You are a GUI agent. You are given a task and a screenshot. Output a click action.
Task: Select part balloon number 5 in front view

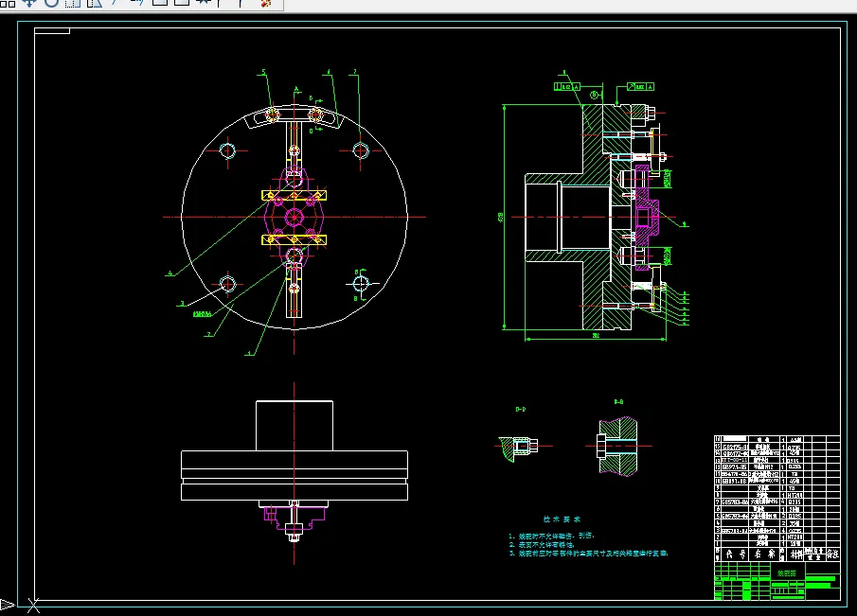(264, 72)
